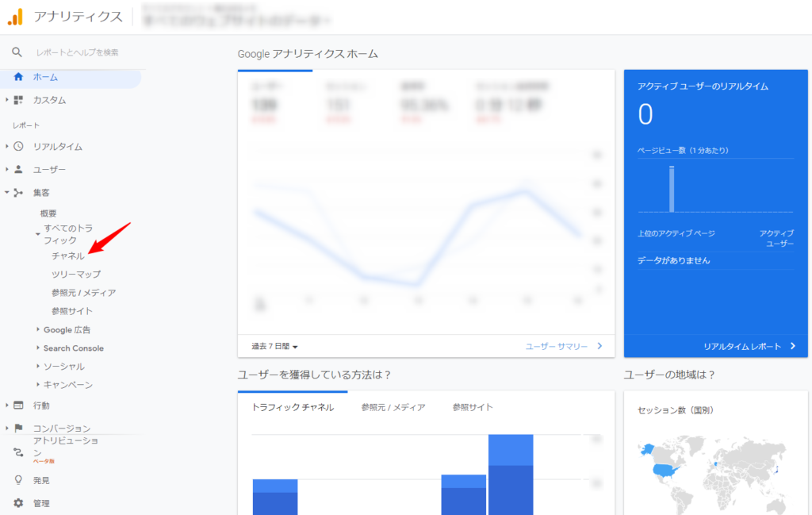Screen dimensions: 812x515
Task: Expand the Search Console arrow
Action: (38, 348)
